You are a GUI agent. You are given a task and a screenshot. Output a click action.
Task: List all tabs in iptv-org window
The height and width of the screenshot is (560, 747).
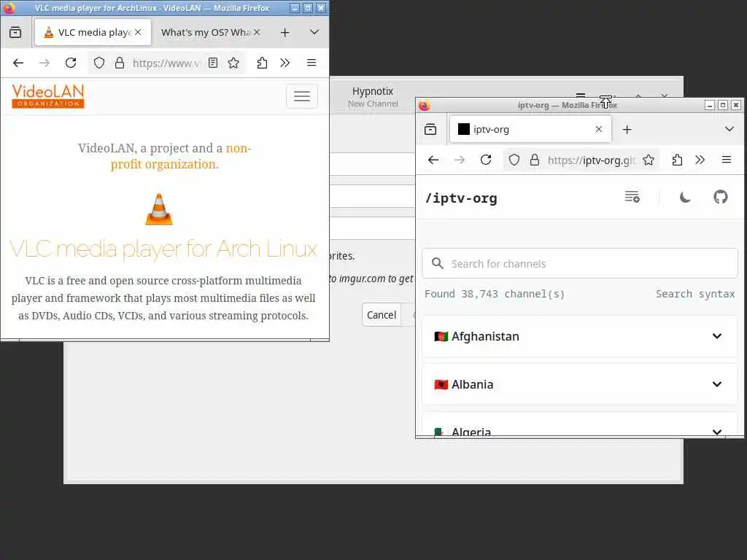point(729,130)
